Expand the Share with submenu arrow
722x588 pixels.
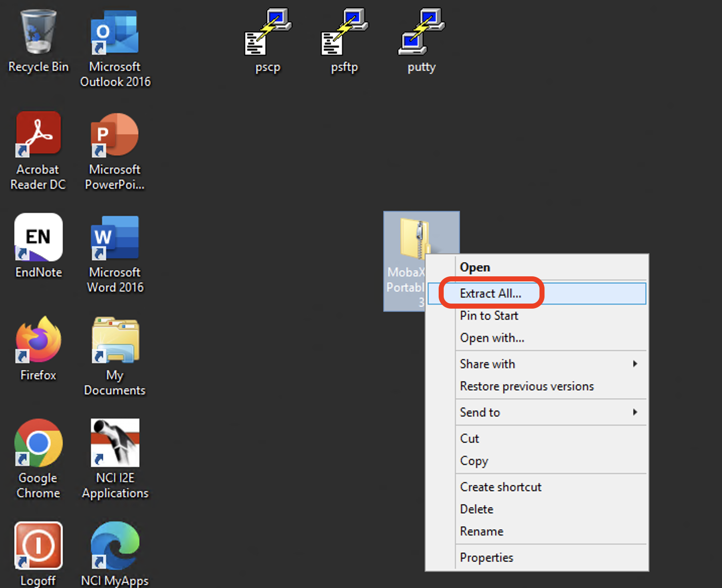pyautogui.click(x=635, y=364)
